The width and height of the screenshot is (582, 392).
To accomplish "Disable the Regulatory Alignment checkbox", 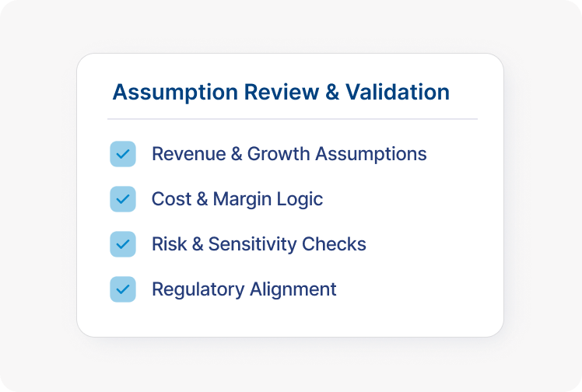I will 123,289.
